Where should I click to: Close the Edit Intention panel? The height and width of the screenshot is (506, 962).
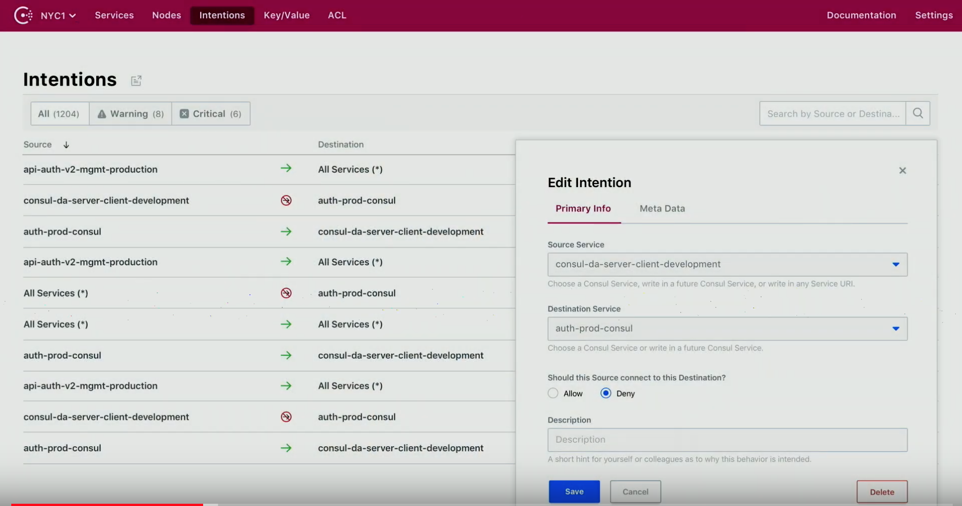(902, 171)
